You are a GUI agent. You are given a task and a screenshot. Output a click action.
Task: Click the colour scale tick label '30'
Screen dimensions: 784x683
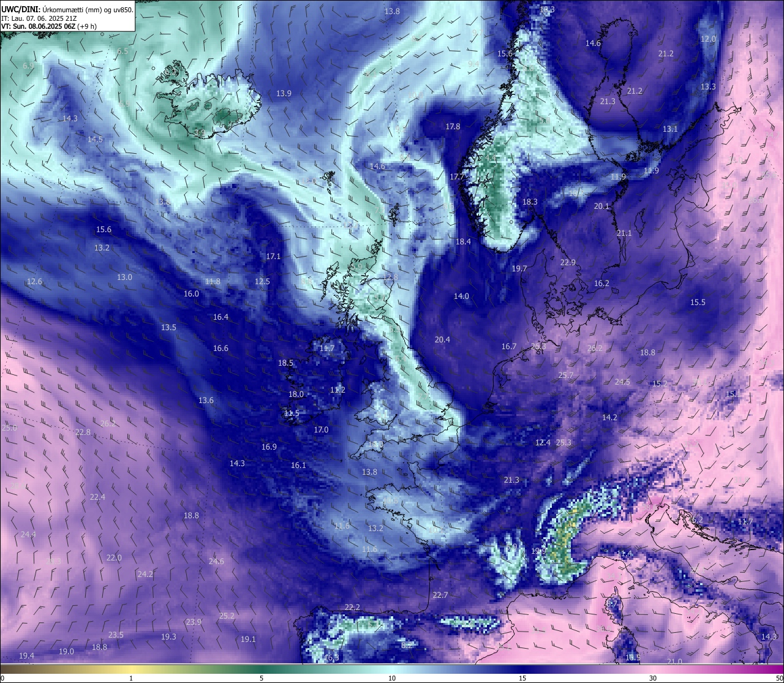point(653,678)
